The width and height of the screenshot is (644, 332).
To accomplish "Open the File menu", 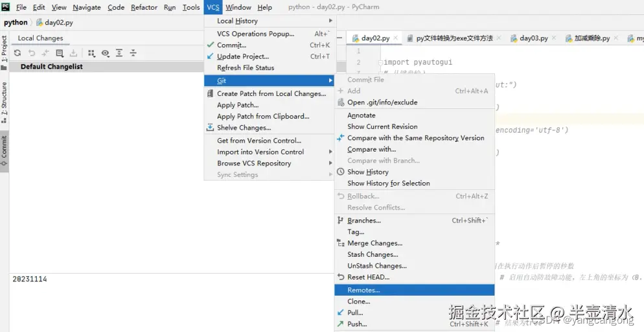I will point(21,7).
